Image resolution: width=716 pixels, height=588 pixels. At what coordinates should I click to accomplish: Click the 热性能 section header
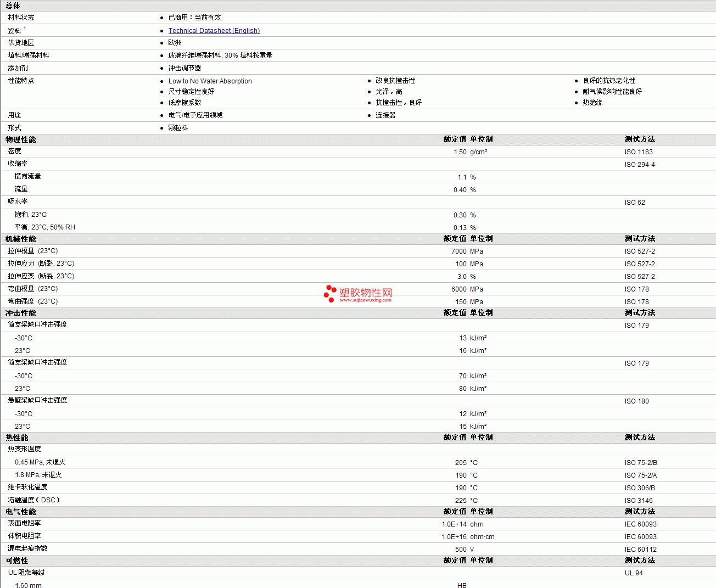coord(17,438)
